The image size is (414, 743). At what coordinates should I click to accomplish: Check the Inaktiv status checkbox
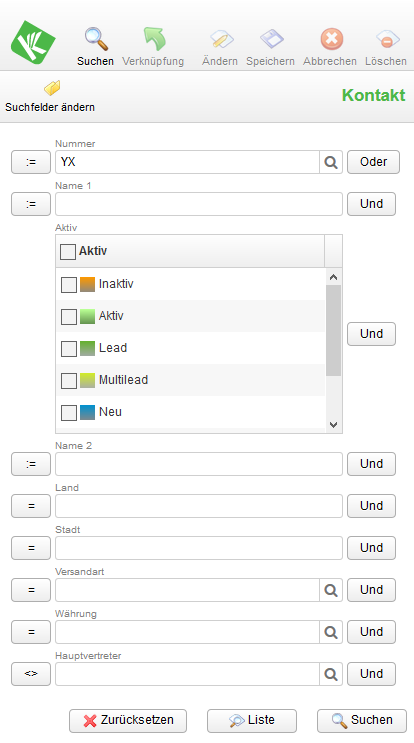[69, 284]
